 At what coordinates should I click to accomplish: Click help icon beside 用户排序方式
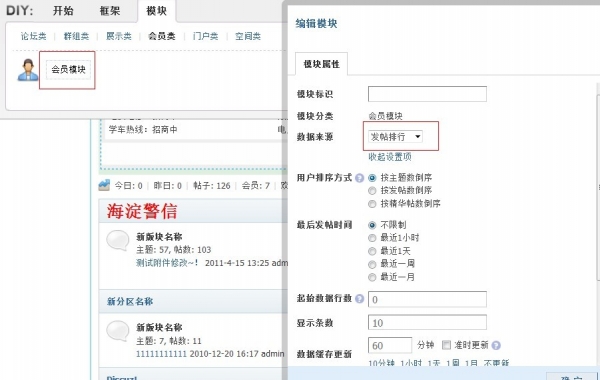pyautogui.click(x=359, y=178)
